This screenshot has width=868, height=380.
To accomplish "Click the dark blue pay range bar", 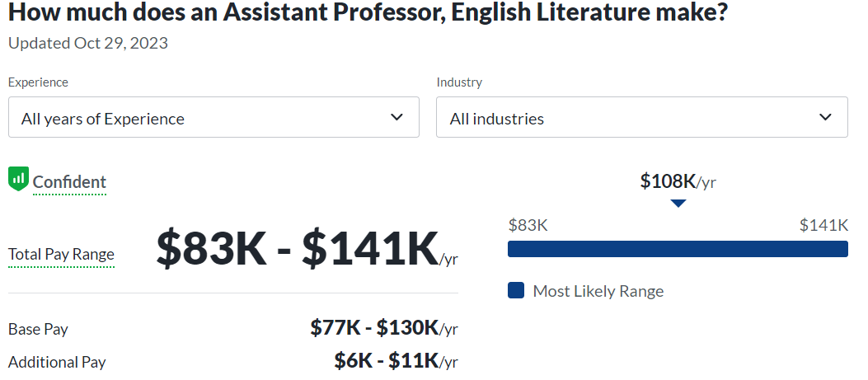I will 678,249.
